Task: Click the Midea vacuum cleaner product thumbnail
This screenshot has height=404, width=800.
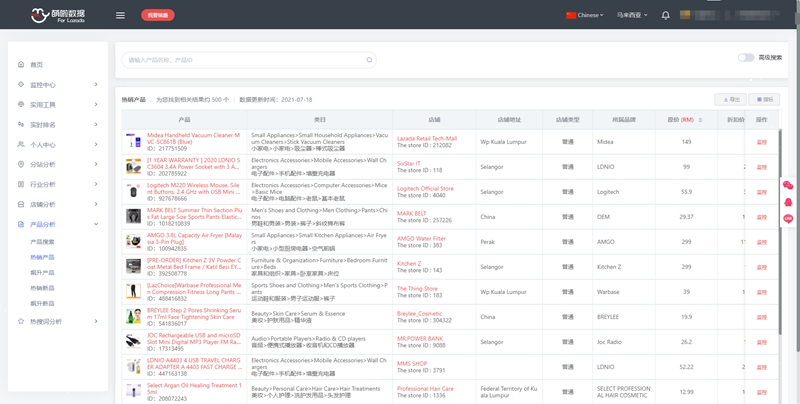Action: pos(133,142)
